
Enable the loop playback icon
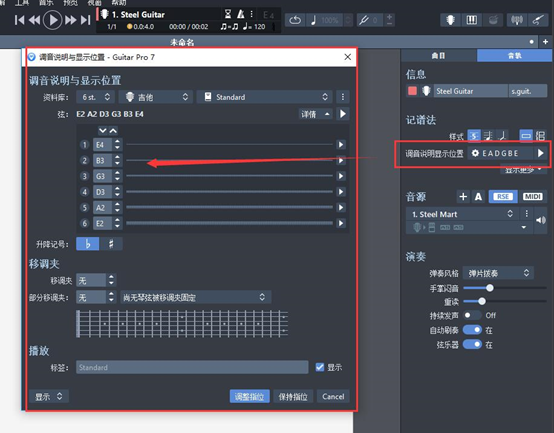pyautogui.click(x=295, y=20)
